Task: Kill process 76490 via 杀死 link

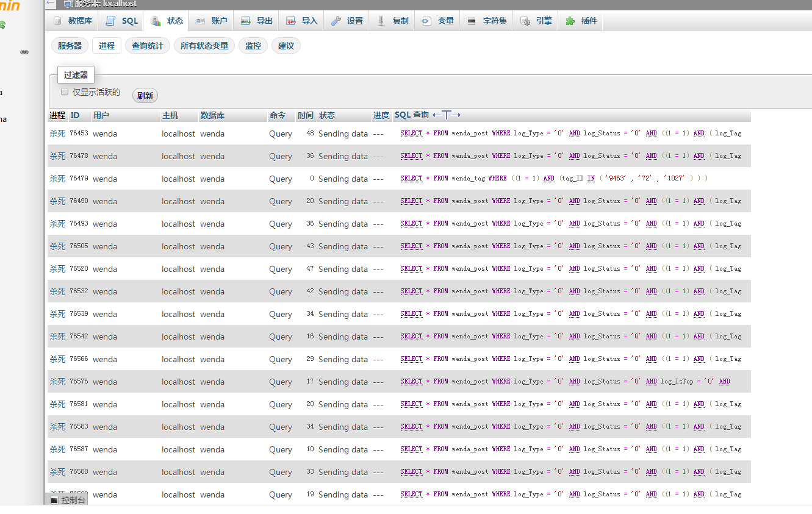Action: coord(57,201)
